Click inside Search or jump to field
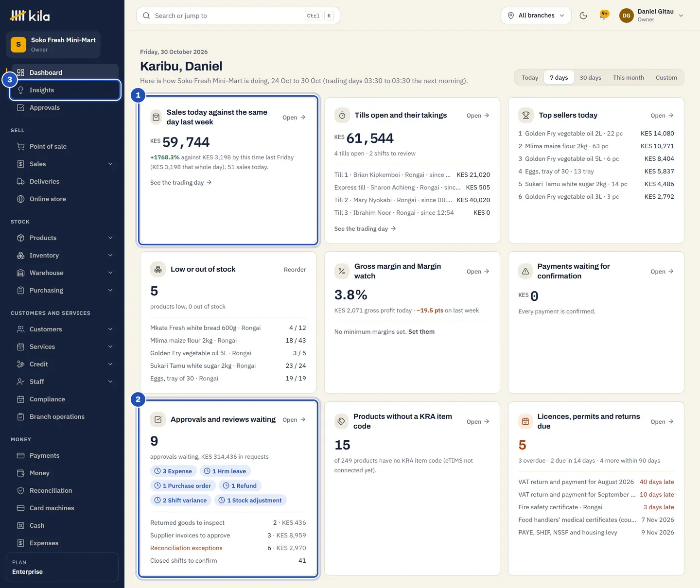Image resolution: width=700 pixels, height=588 pixels. click(238, 16)
